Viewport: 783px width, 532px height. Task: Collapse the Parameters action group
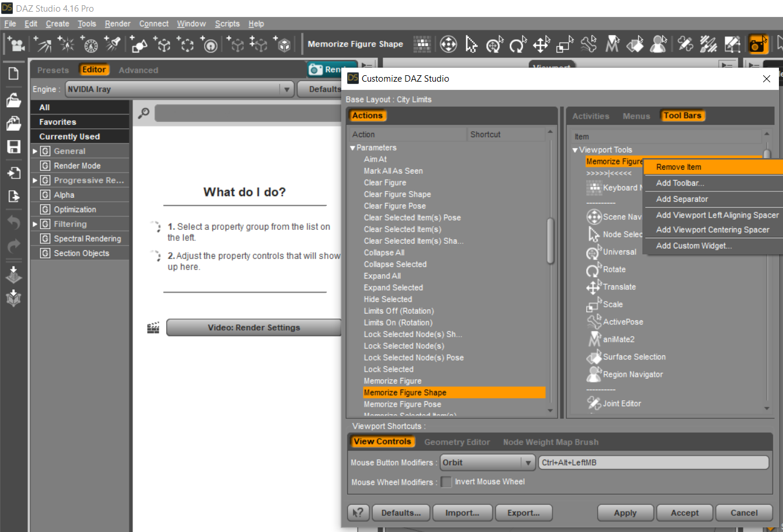coord(352,148)
